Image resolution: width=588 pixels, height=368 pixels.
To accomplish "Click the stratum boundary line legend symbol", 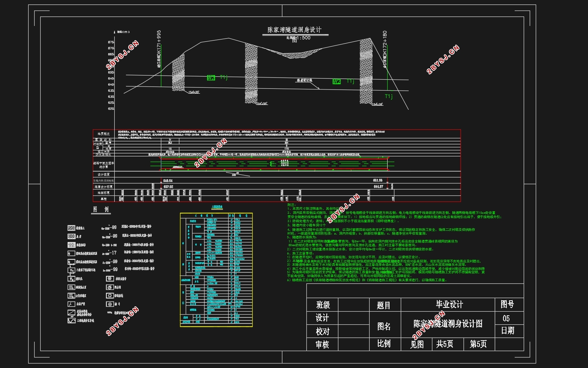I will click(x=71, y=312).
